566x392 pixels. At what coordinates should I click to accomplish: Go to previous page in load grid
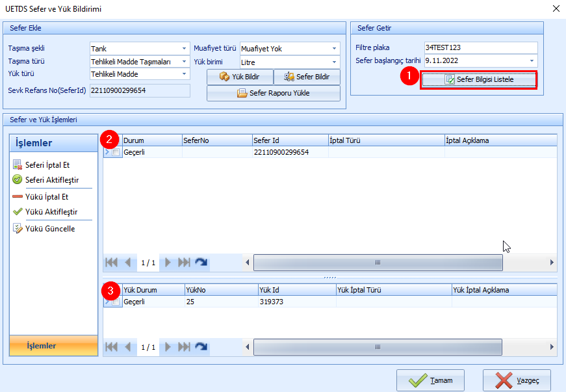pos(128,347)
